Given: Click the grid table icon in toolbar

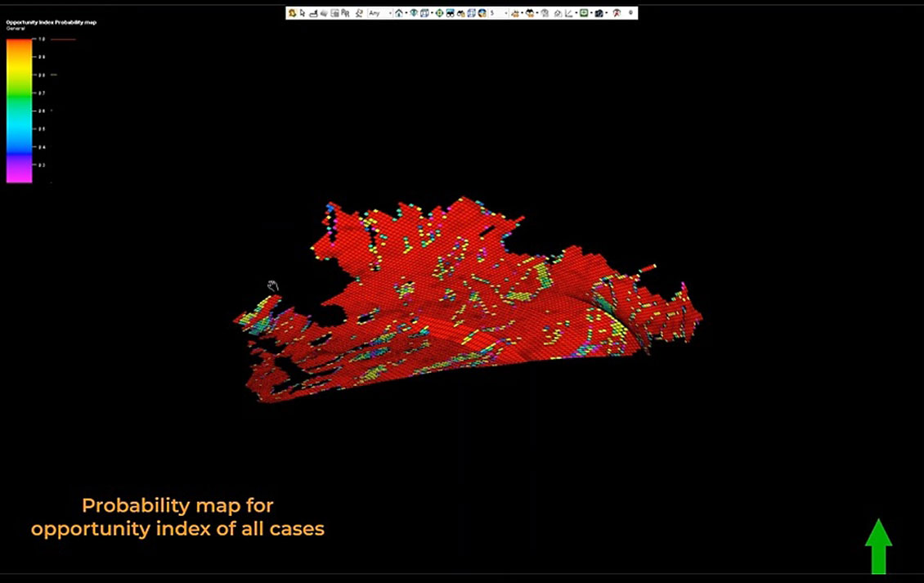Looking at the screenshot, I should pyautogui.click(x=334, y=13).
